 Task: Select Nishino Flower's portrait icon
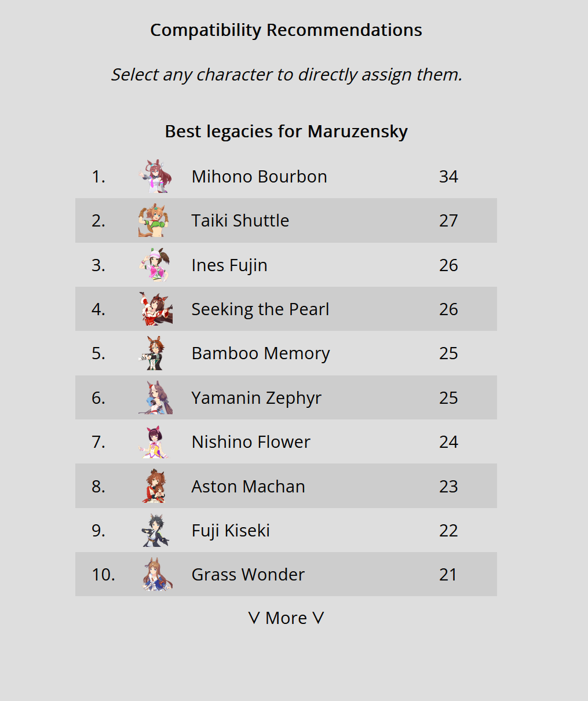[156, 441]
